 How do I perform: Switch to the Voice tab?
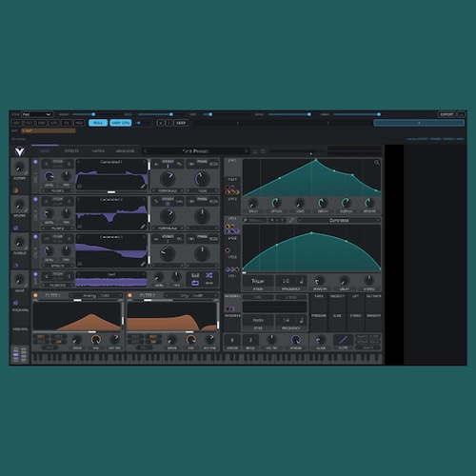pyautogui.click(x=45, y=151)
